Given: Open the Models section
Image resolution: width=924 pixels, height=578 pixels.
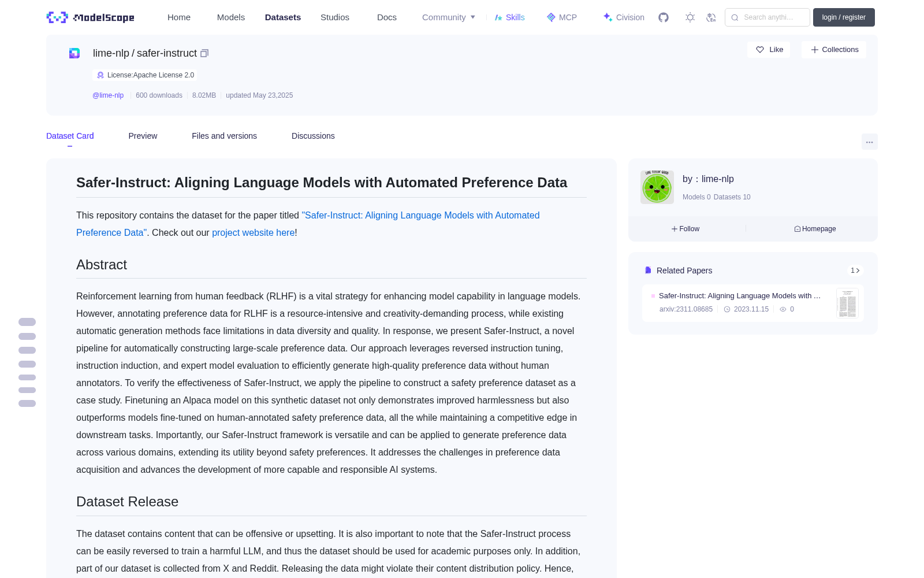Looking at the screenshot, I should pyautogui.click(x=231, y=17).
